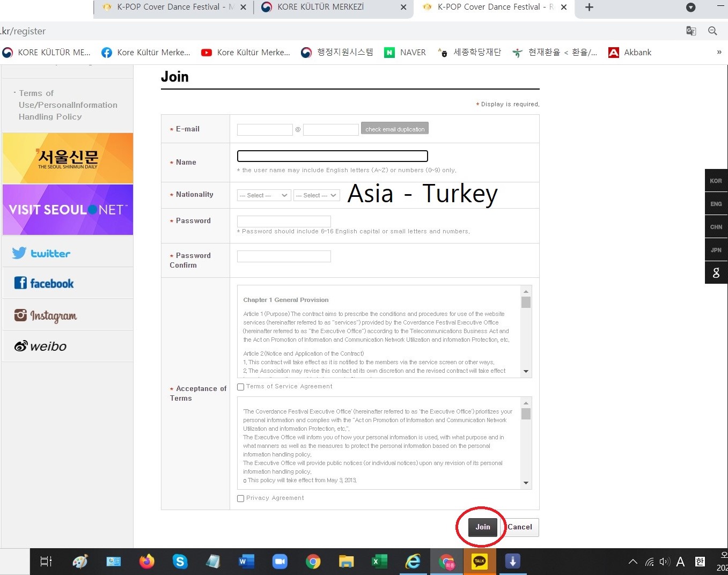This screenshot has width=728, height=575.
Task: Open the 행정지원시스템 bookmark
Action: point(337,52)
